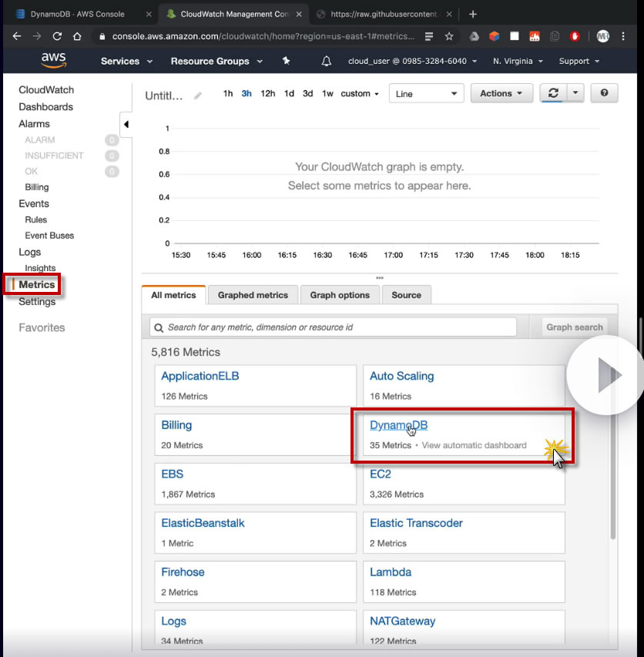This screenshot has height=657, width=644.
Task: Click the AWS logo
Action: pos(54,60)
